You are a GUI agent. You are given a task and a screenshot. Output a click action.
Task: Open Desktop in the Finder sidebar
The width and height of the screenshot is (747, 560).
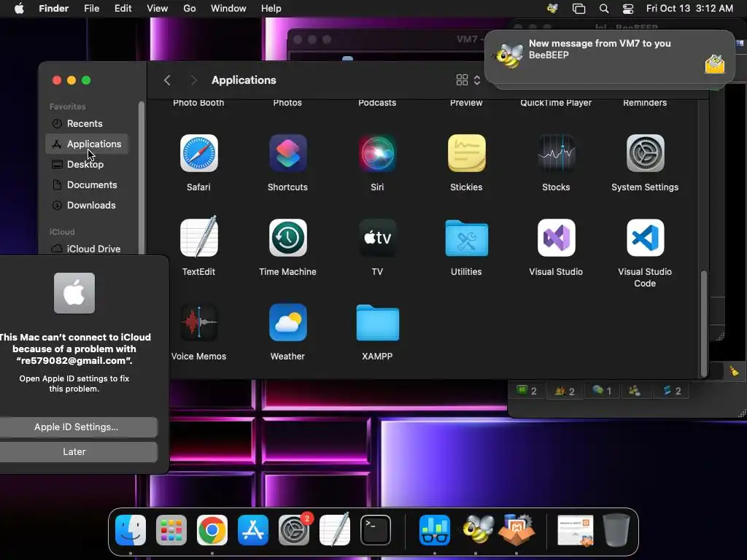(x=86, y=164)
